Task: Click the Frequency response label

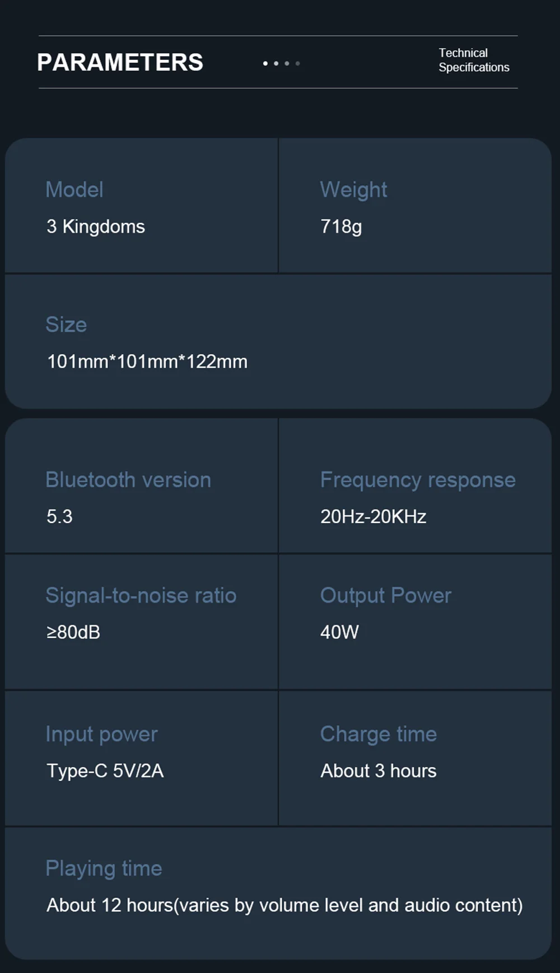Action: 418,480
